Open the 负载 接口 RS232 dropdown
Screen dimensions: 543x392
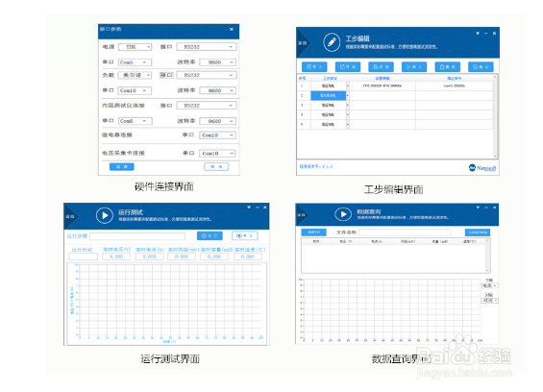click(207, 75)
